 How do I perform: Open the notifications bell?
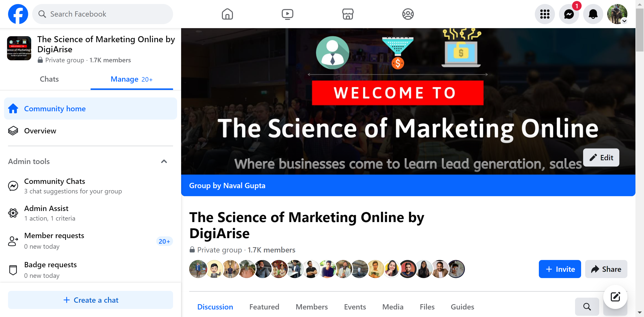tap(593, 14)
